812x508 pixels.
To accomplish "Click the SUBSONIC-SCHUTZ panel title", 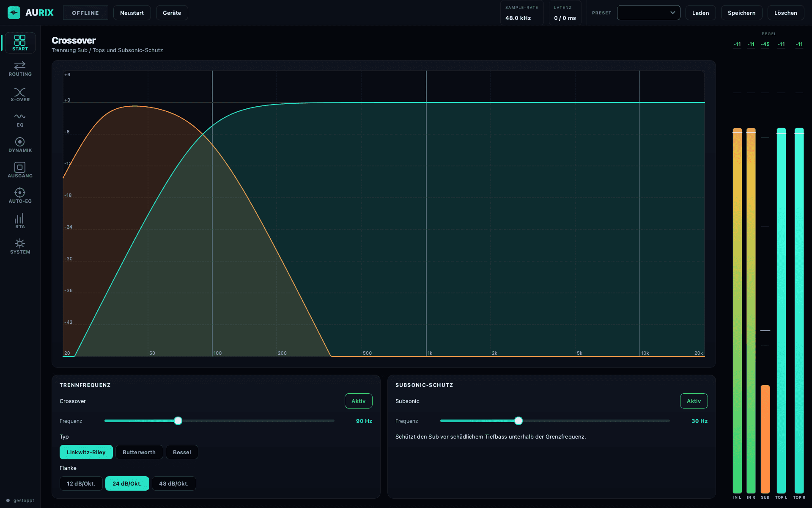I will 424,385.
